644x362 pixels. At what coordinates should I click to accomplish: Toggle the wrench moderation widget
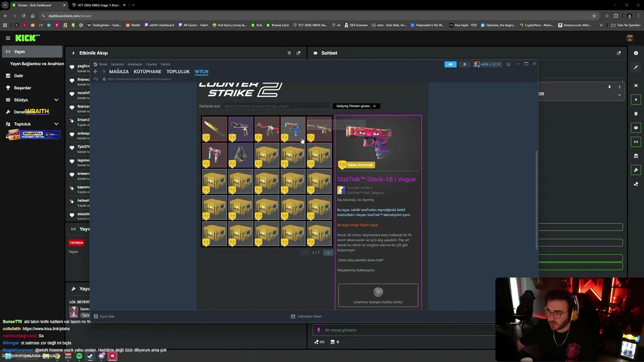636,170
